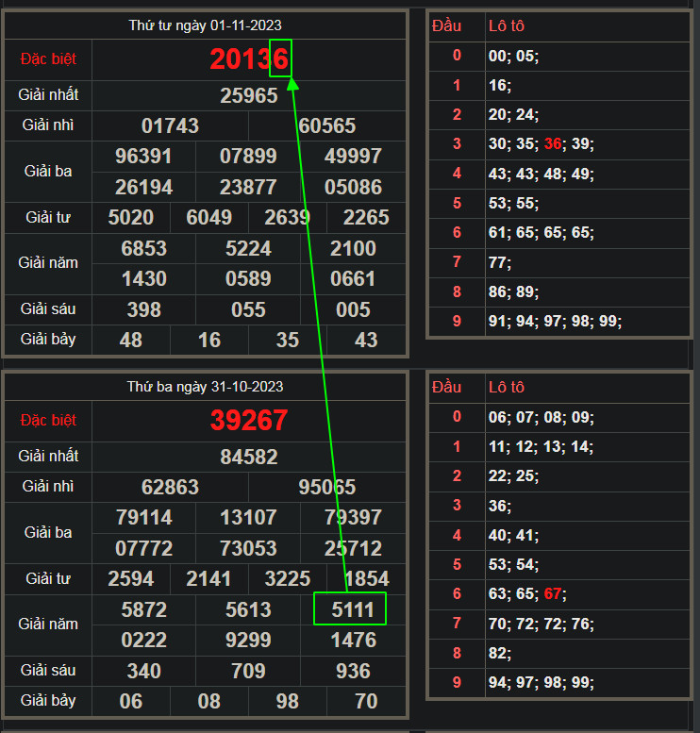Image resolution: width=700 pixels, height=733 pixels.
Task: Click the date header Thứ tư ngày 01-11-2023
Action: (x=205, y=25)
